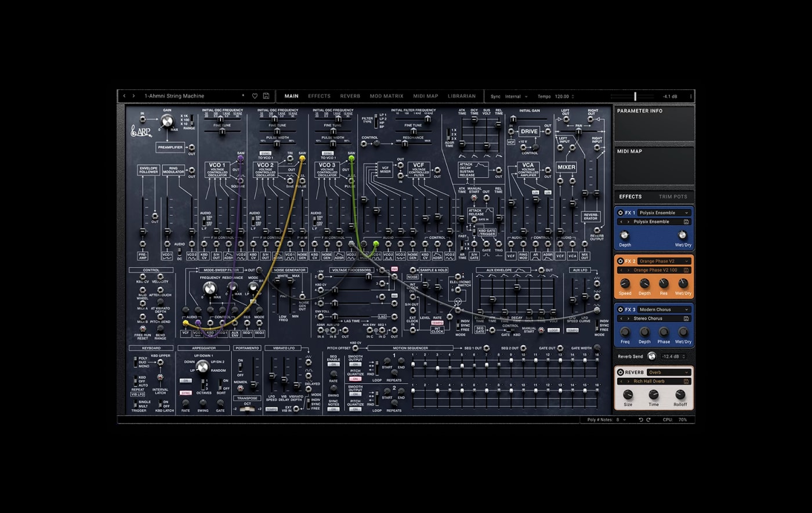Screen dimensions: 812x513
Task: Switch to the EFFECTS tab in the top bar
Action: point(319,96)
